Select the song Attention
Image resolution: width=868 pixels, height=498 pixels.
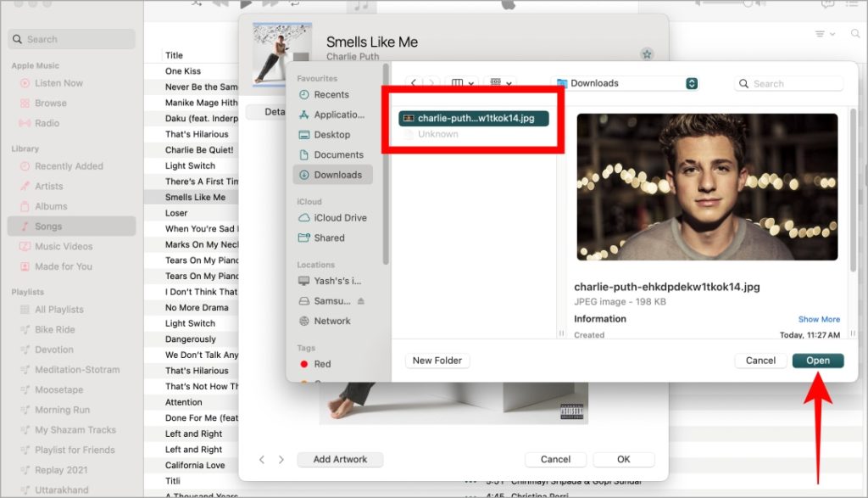pyautogui.click(x=183, y=402)
